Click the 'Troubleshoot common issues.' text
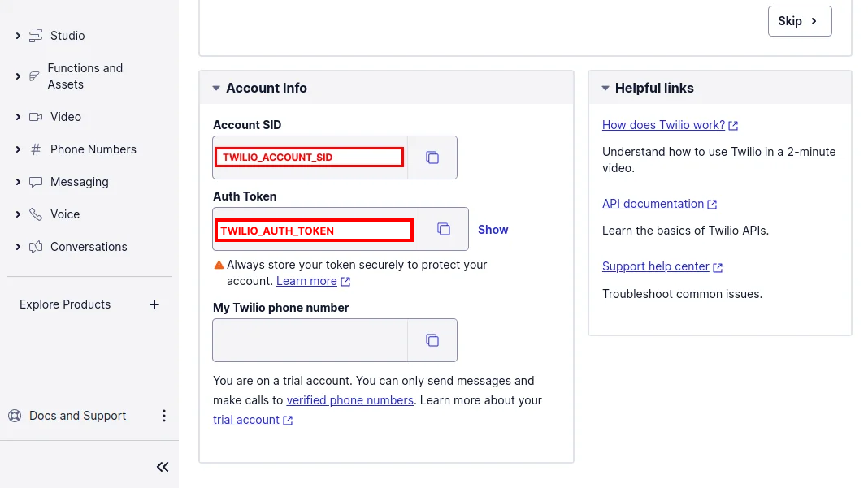This screenshot has width=868, height=488. pos(682,294)
